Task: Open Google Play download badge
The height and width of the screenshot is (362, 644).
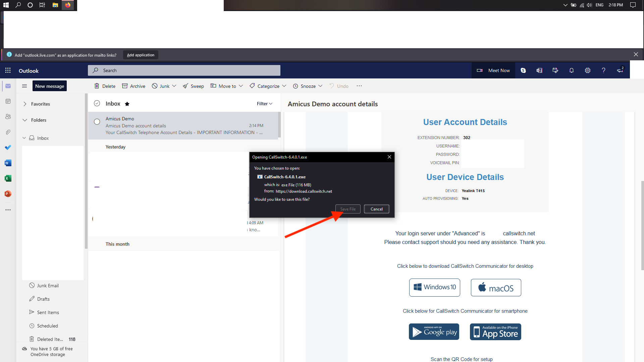Action: point(434,332)
